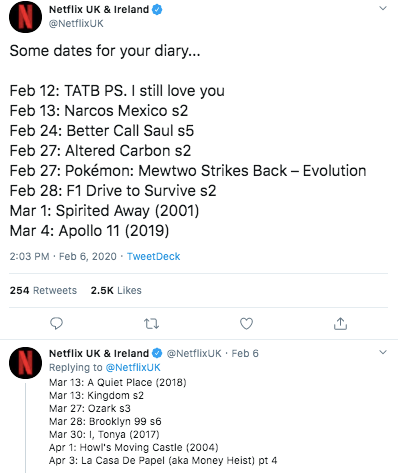Open the 2:03 PM Feb 6, 2020 timestamp

tap(63, 256)
